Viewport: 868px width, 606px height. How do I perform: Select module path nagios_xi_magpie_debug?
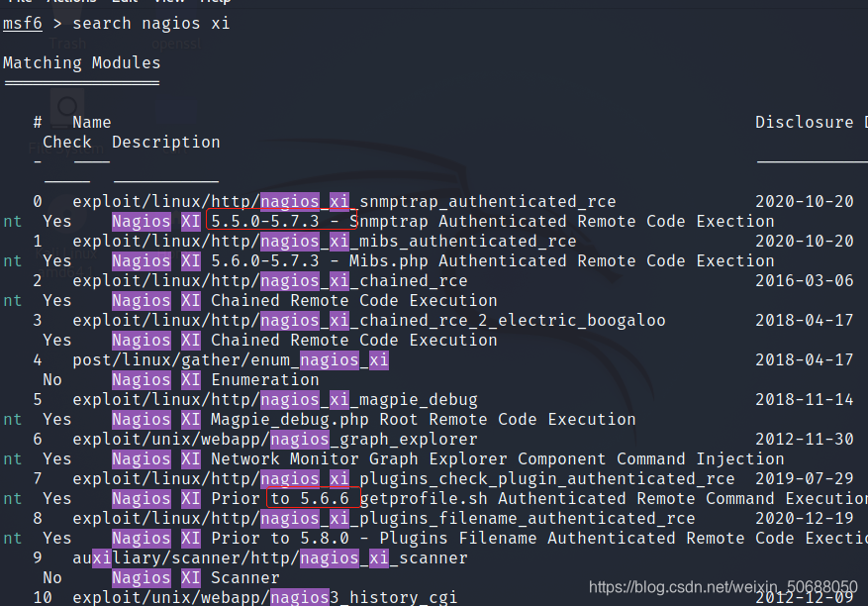point(274,400)
